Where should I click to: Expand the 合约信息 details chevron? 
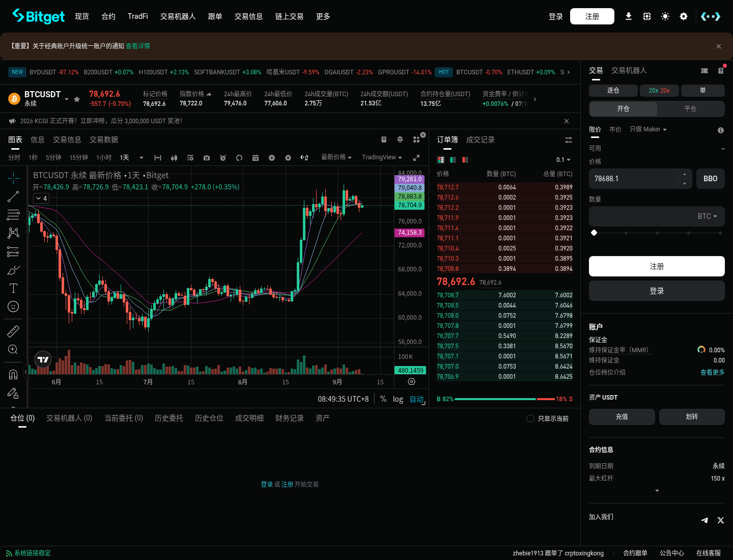[657, 491]
